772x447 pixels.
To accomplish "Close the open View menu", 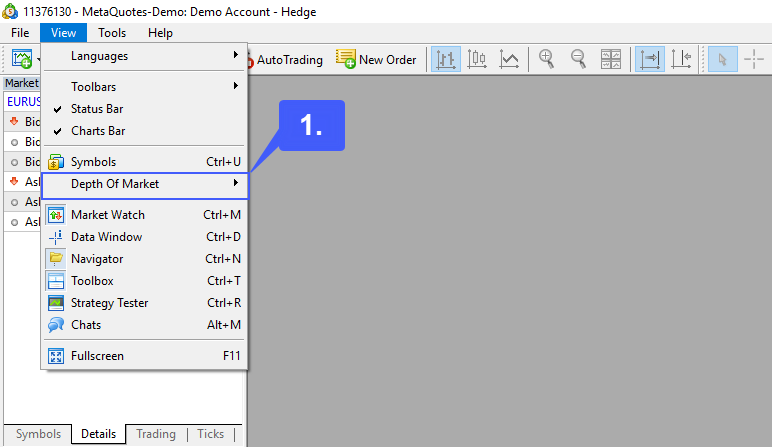I will click(64, 33).
